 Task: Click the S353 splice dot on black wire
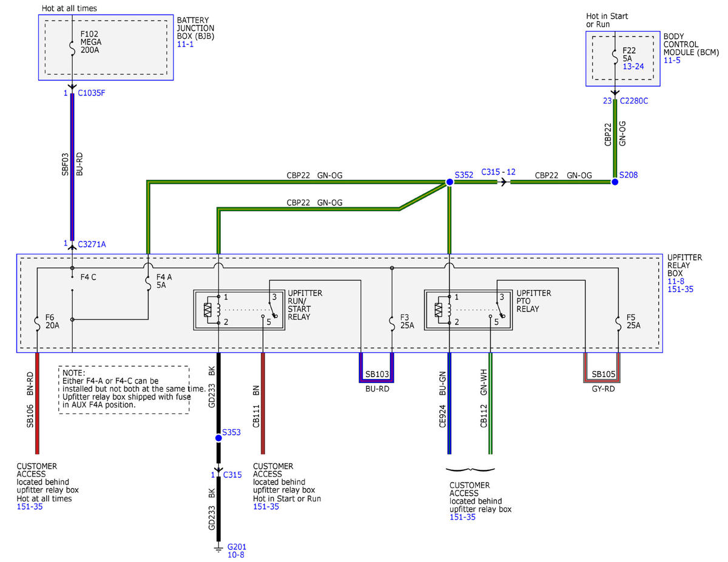pyautogui.click(x=218, y=438)
